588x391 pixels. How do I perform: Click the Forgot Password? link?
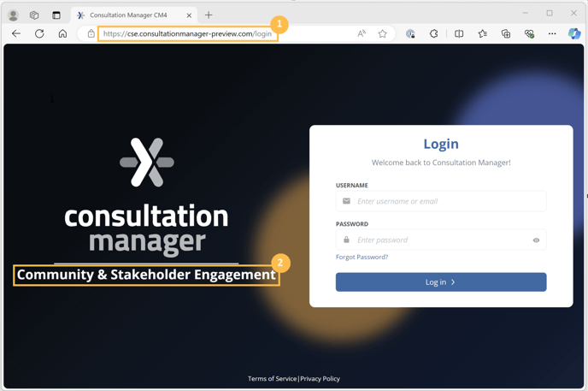(x=362, y=257)
